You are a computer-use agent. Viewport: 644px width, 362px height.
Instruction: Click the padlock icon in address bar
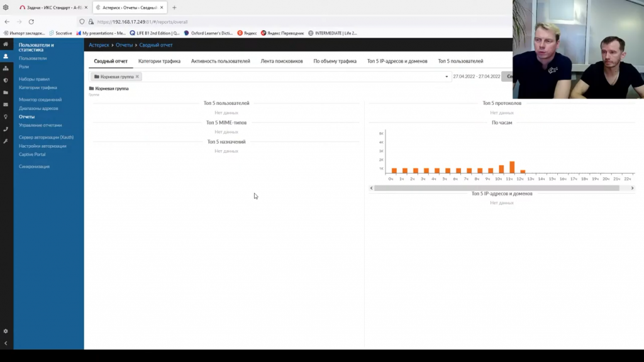91,22
